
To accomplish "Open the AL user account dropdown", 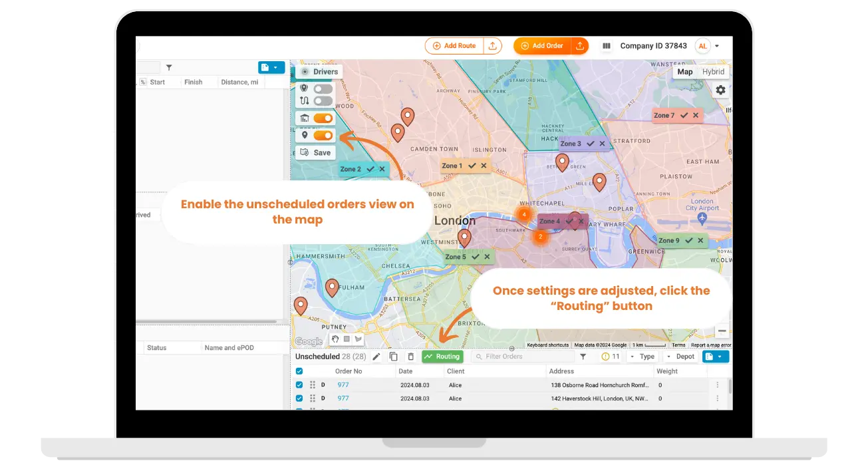I will pos(708,46).
